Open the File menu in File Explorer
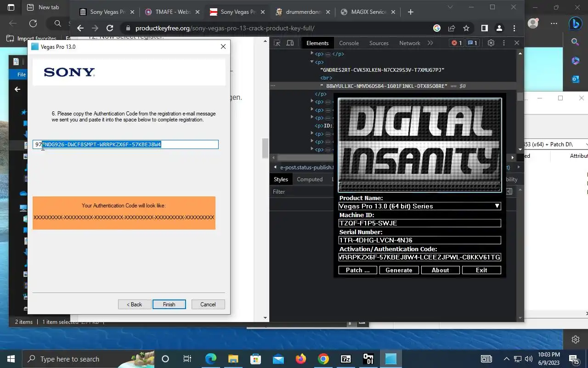This screenshot has height=368, width=588. click(22, 74)
